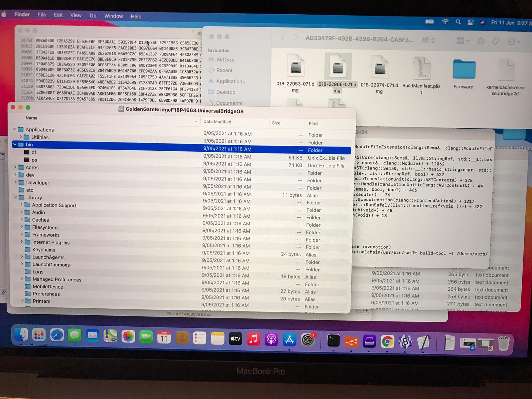Image resolution: width=532 pixels, height=399 pixels.
Task: Open Launchpad from the Dock
Action: (x=39, y=335)
